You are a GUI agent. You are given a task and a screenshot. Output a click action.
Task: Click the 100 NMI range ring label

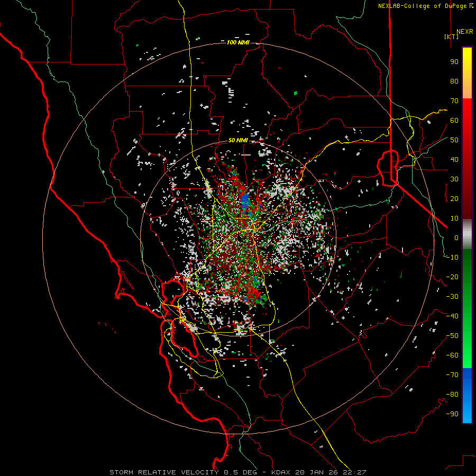[238, 42]
